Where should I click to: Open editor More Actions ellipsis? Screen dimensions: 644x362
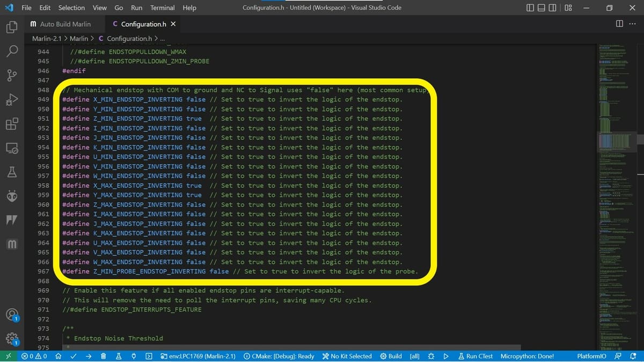click(632, 24)
